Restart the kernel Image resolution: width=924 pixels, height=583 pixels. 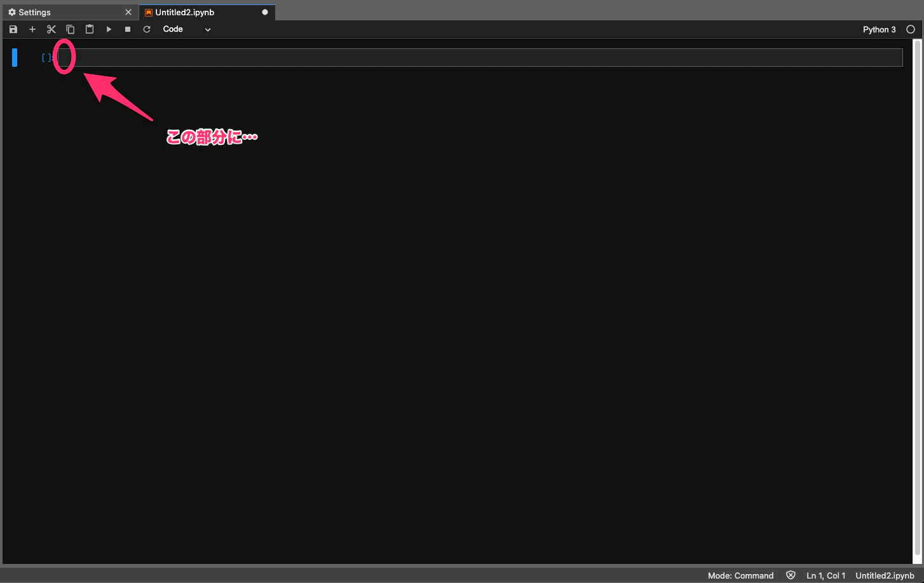click(147, 29)
